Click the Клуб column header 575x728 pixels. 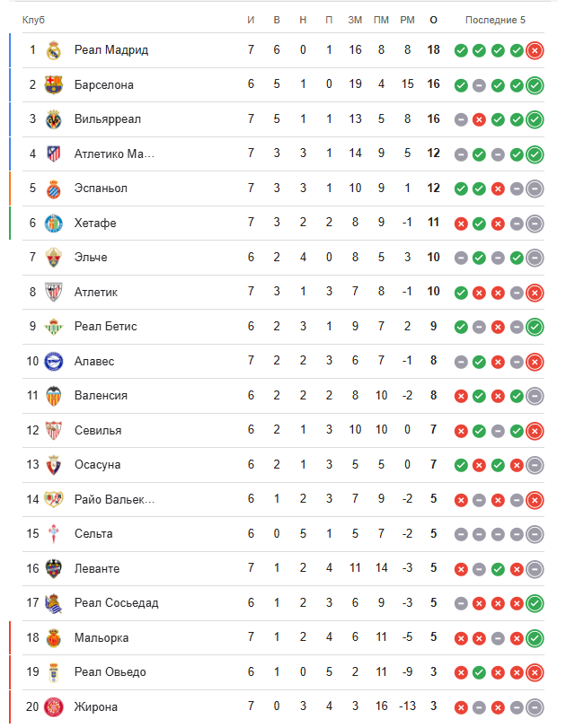tap(33, 20)
